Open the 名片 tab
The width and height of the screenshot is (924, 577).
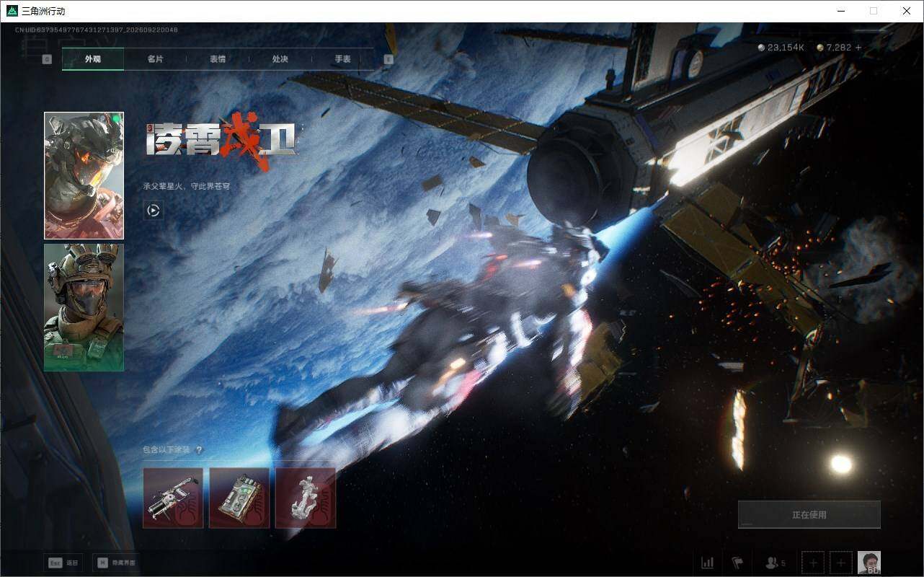[155, 59]
